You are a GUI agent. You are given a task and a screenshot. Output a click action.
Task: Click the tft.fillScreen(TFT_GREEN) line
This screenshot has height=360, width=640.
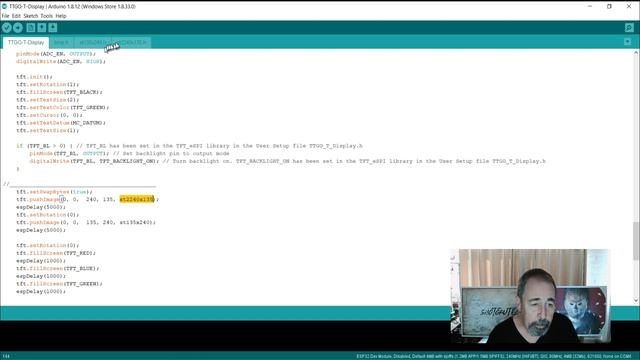(59, 284)
